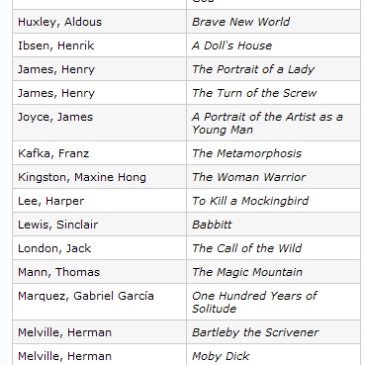365x365 pixels.
Task: Select the author cell Huxley, Aldous
Action: coord(99,22)
